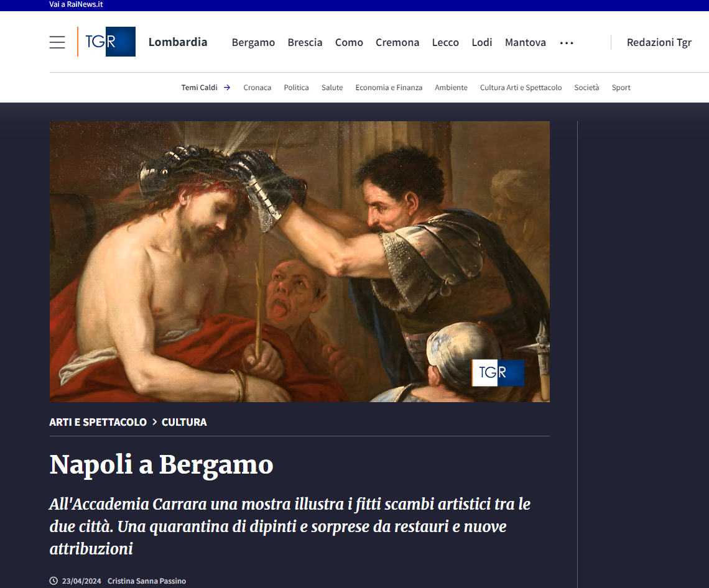Image resolution: width=709 pixels, height=588 pixels.
Task: Go to Brescia news section
Action: (305, 42)
